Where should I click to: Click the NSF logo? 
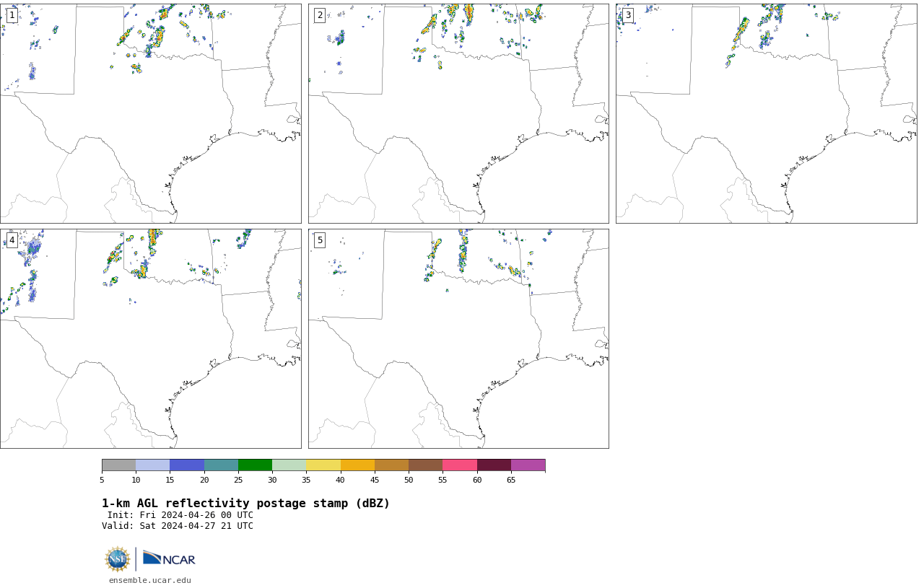[118, 559]
